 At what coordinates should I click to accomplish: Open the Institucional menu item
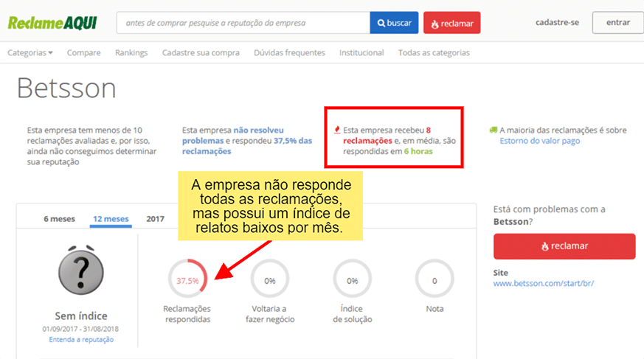coord(361,52)
